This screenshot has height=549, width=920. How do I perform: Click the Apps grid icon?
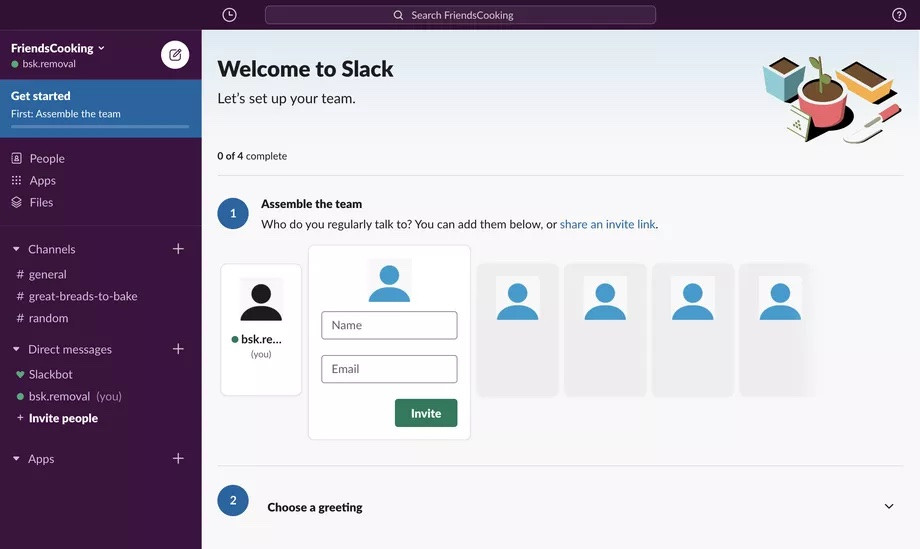click(16, 180)
